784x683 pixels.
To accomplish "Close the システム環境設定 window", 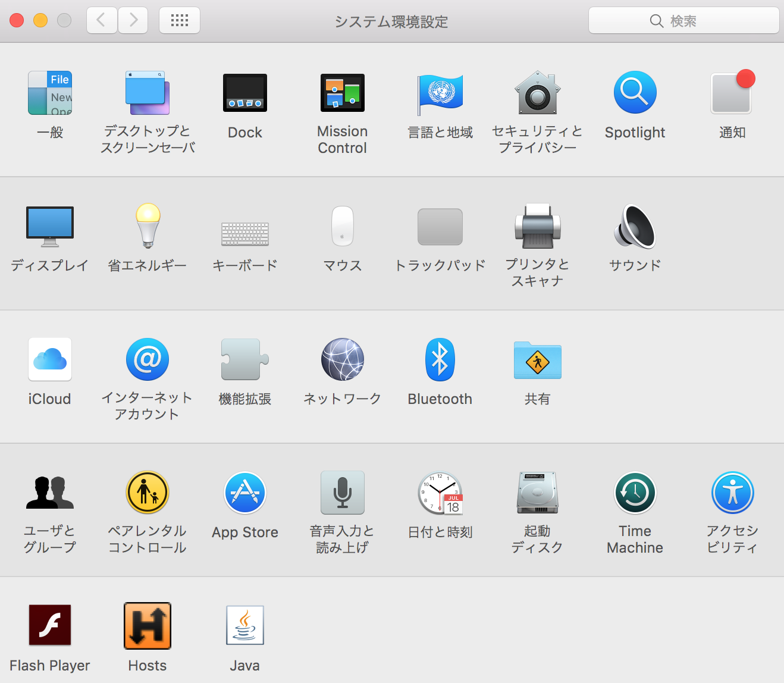I will (17, 20).
